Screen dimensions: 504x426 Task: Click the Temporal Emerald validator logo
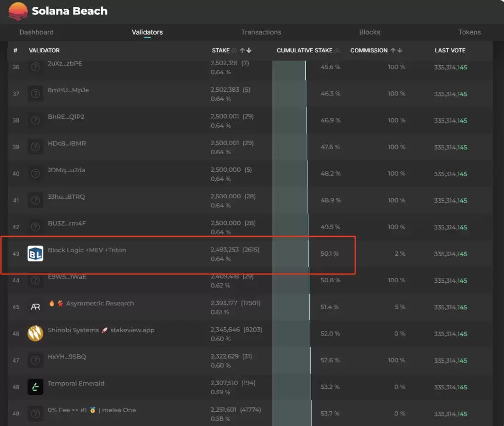[35, 387]
